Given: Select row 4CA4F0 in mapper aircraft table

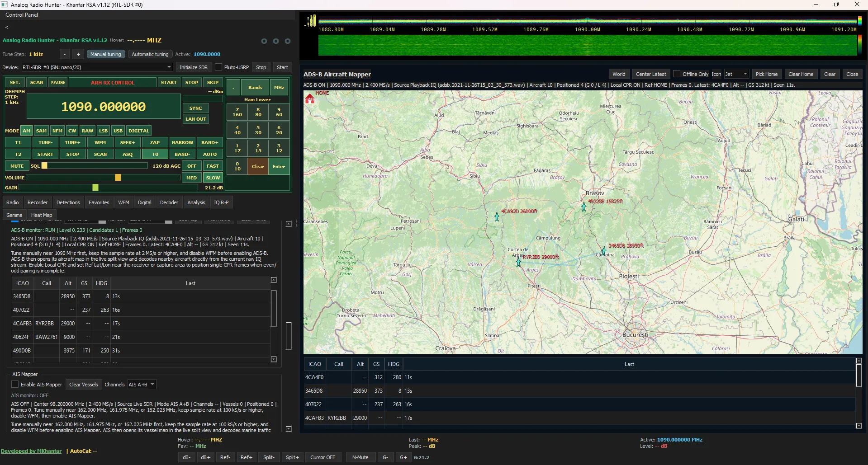Looking at the screenshot, I should [x=579, y=377].
